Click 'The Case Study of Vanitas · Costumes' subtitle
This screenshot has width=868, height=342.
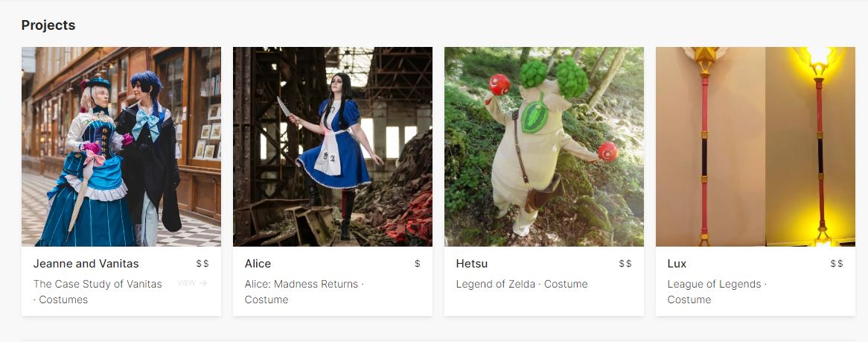tap(98, 292)
